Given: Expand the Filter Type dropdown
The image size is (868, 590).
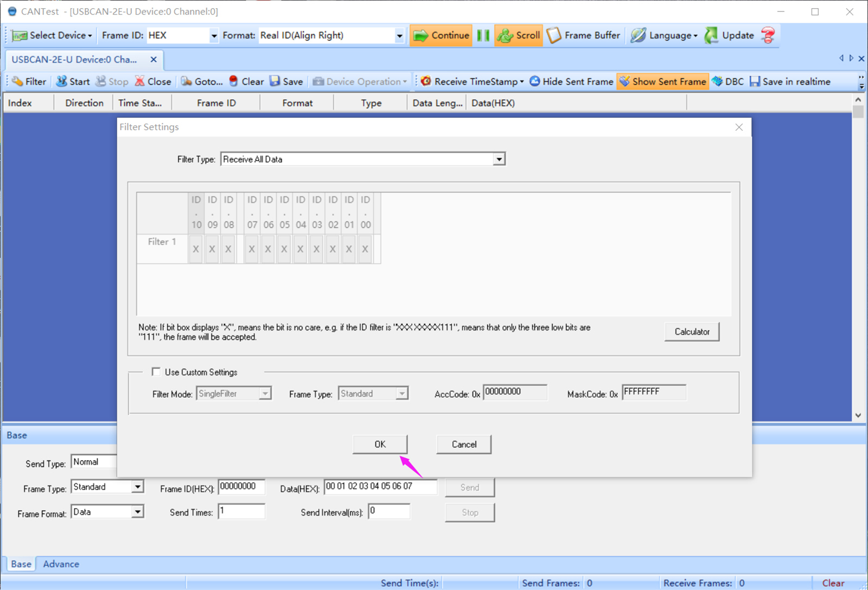Looking at the screenshot, I should tap(499, 159).
